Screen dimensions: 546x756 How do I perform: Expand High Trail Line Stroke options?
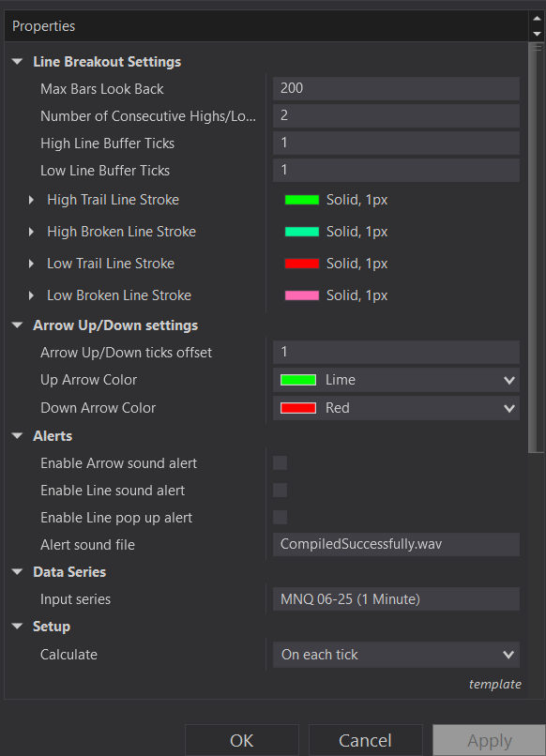coord(31,200)
